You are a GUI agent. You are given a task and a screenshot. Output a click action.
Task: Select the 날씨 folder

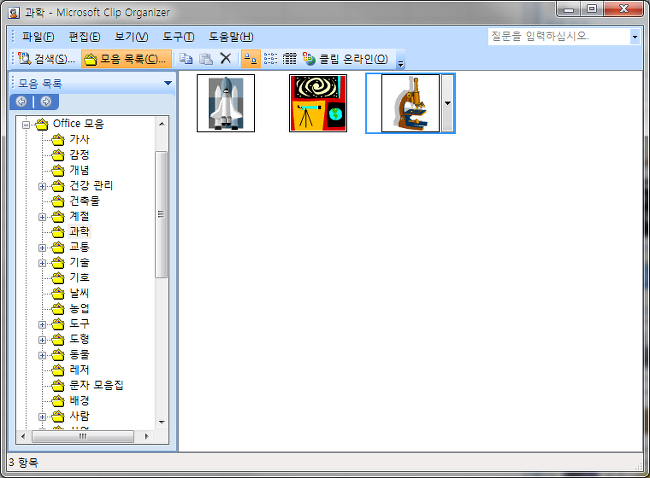pyautogui.click(x=79, y=293)
